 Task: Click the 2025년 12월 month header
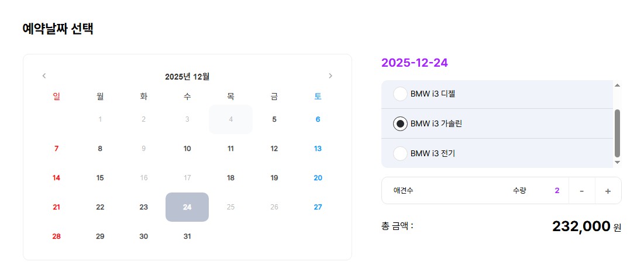coord(187,76)
